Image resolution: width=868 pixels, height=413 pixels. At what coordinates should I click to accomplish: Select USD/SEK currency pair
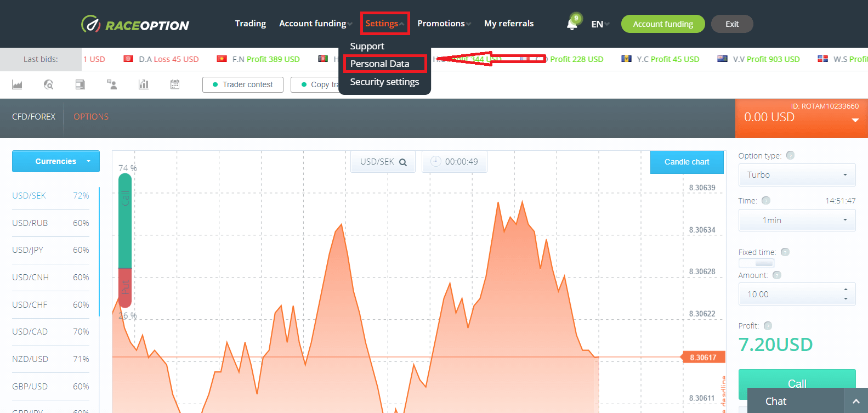click(50, 196)
